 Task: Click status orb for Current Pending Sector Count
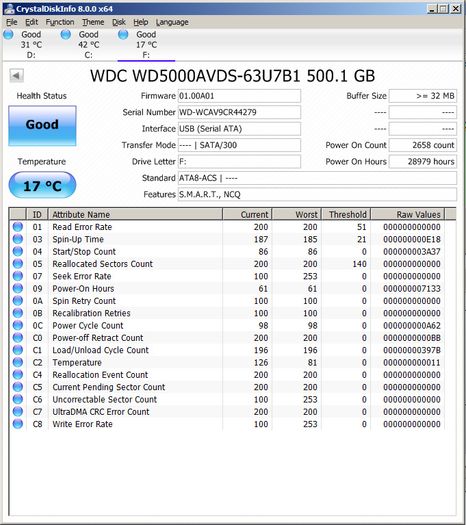(x=18, y=387)
